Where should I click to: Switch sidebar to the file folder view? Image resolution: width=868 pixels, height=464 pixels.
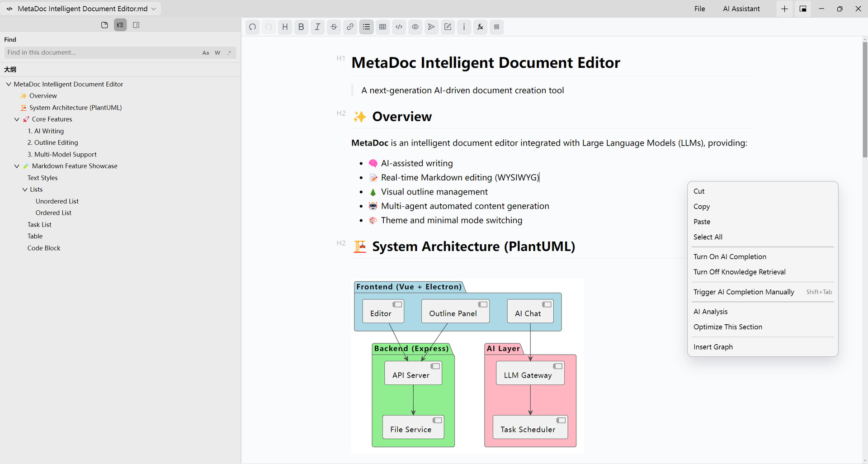click(104, 25)
